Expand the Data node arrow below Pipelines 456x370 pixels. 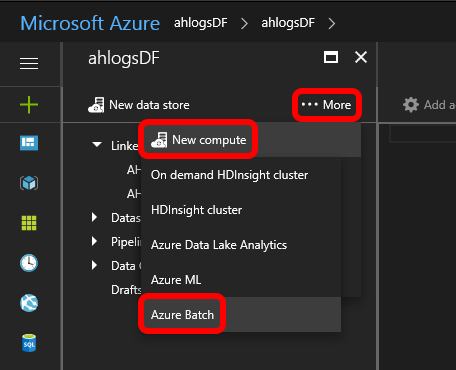[95, 265]
